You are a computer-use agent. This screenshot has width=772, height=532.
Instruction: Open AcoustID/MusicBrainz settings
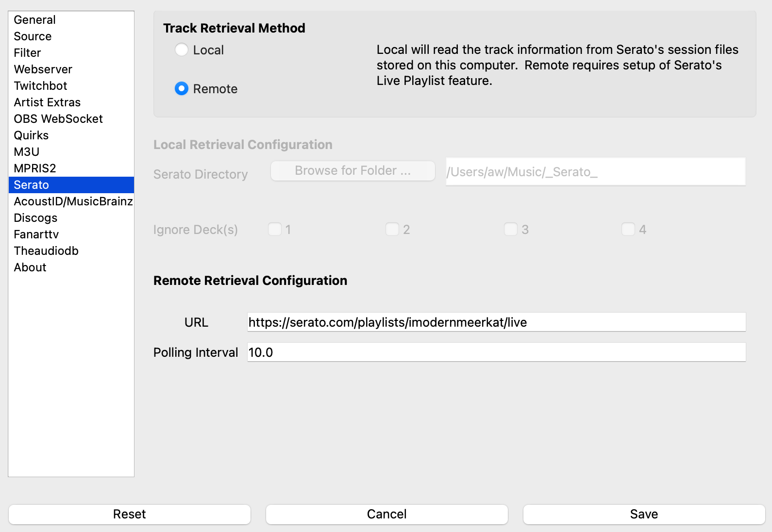(x=73, y=201)
